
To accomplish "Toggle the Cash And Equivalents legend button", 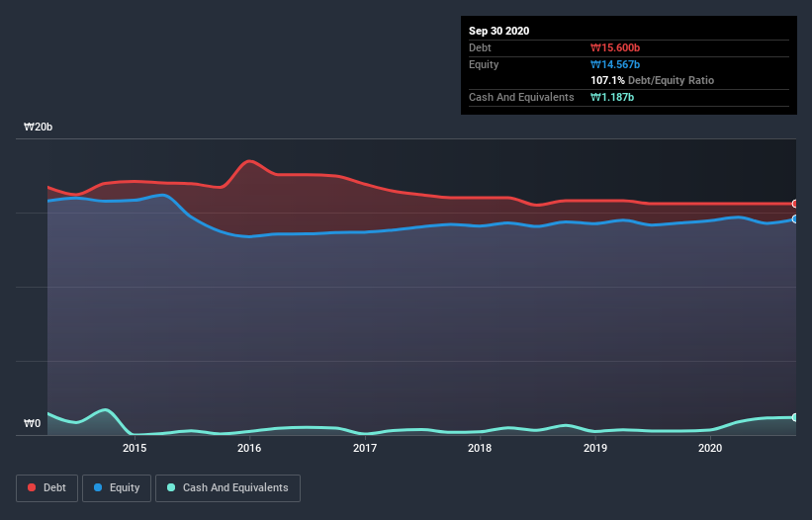I will 227,488.
